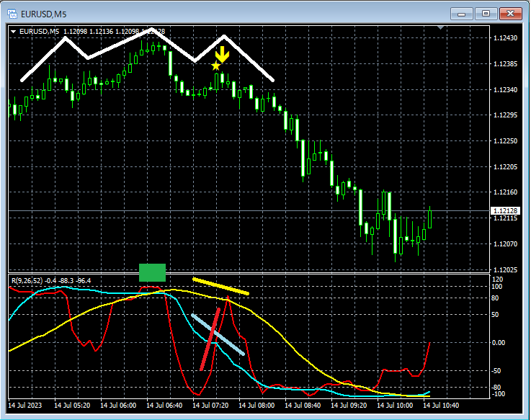This screenshot has height=420, width=531.
Task: Close the EURUSD,M5 chart window
Action: point(511,14)
